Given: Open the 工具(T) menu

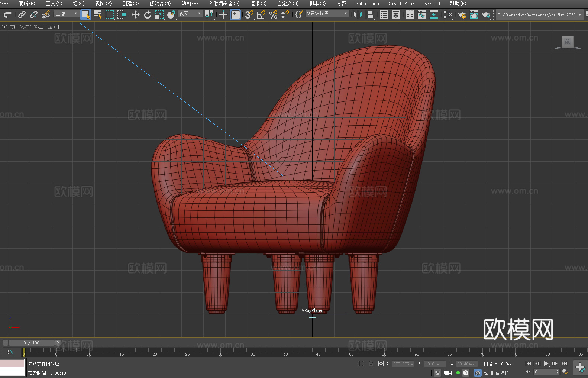Looking at the screenshot, I should coord(54,3).
